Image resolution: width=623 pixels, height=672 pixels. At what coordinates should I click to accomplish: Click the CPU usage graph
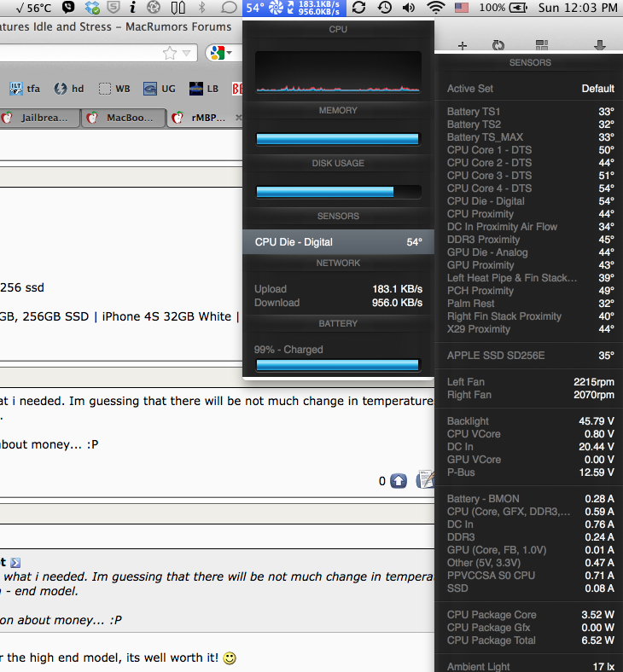pos(338,72)
